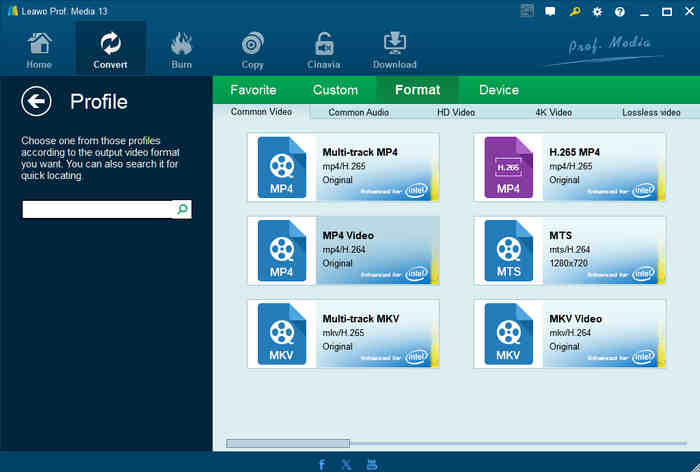Select the Common Video sub-tab

[x=261, y=112]
